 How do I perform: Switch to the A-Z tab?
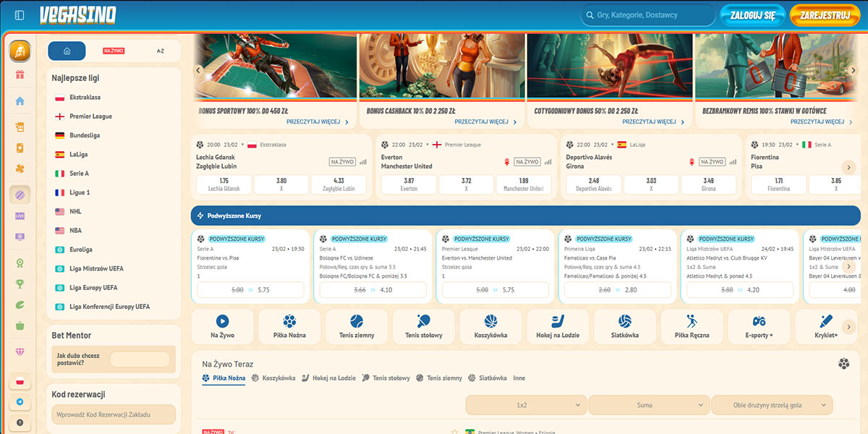click(160, 51)
